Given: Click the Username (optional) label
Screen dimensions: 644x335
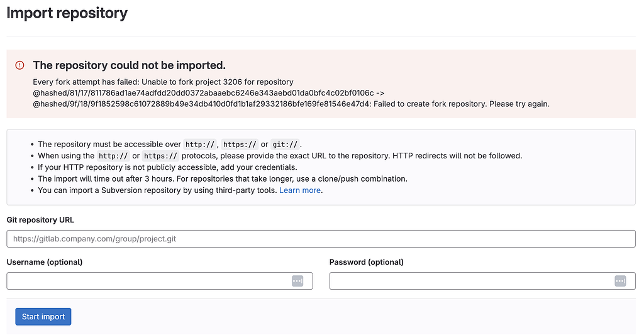Looking at the screenshot, I should pos(45,262).
